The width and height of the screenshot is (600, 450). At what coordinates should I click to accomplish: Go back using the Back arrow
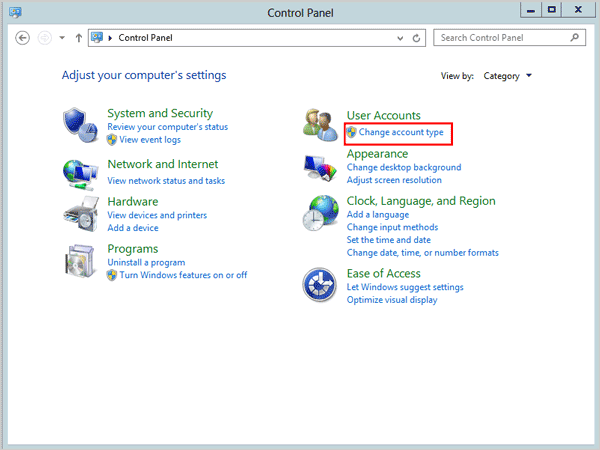point(23,38)
